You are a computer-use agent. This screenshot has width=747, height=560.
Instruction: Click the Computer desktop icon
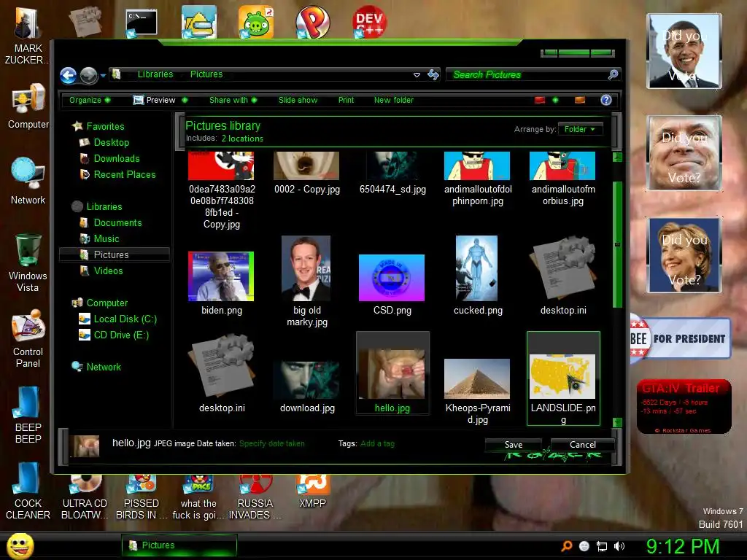(x=28, y=106)
